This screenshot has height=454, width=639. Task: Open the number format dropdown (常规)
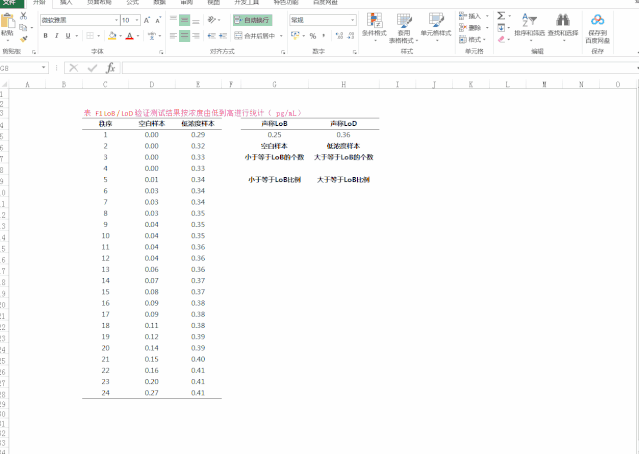pyautogui.click(x=354, y=19)
